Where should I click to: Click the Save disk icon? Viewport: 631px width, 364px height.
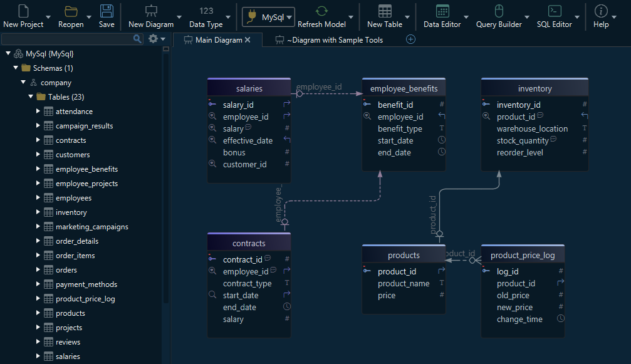(107, 11)
